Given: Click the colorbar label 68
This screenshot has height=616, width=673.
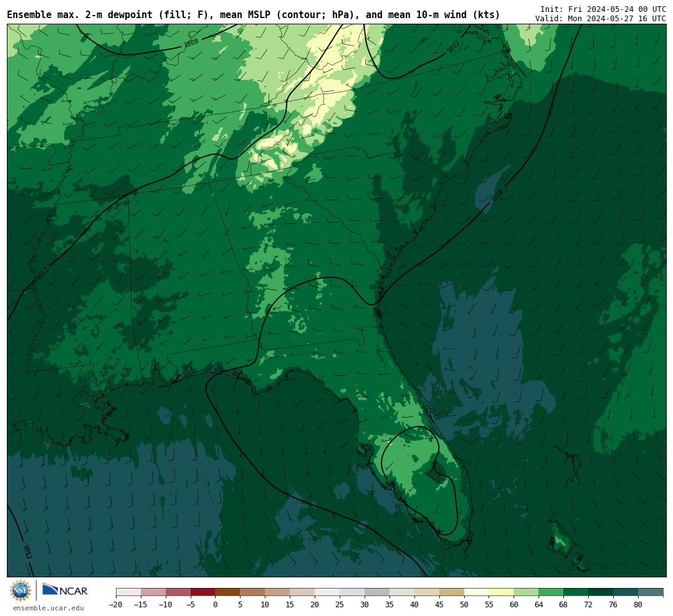Looking at the screenshot, I should click(x=563, y=605).
